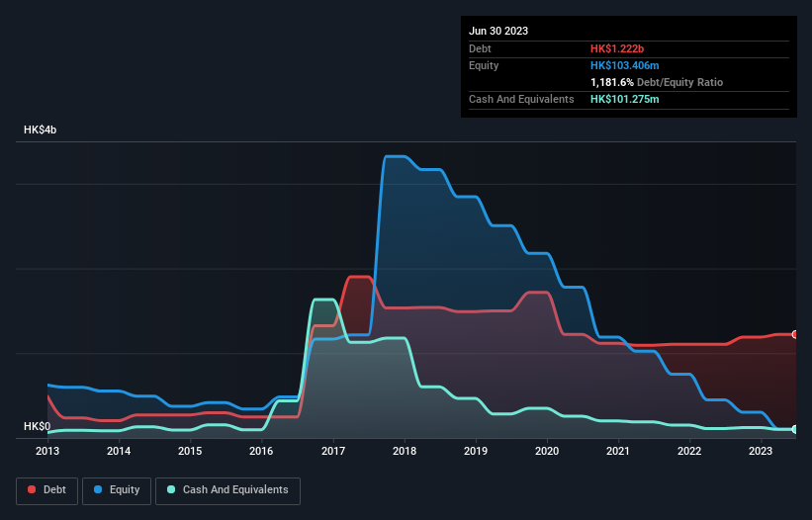The width and height of the screenshot is (812, 520).
Task: Click the Equity row label in tooltip
Action: [x=484, y=65]
